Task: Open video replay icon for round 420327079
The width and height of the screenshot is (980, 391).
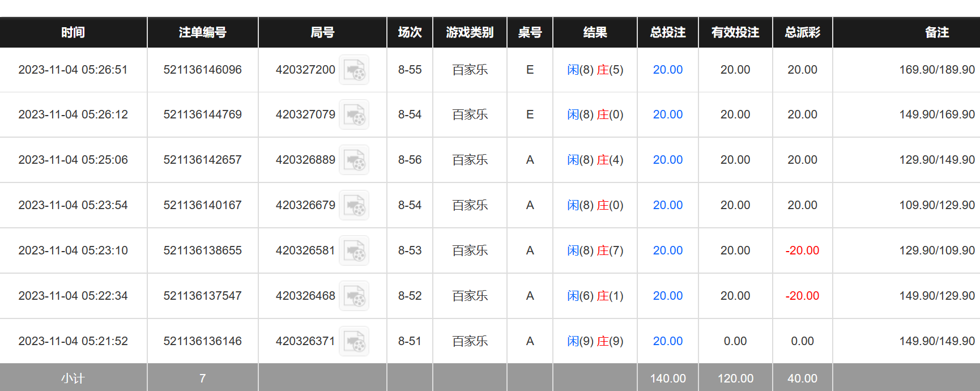Action: pos(354,115)
